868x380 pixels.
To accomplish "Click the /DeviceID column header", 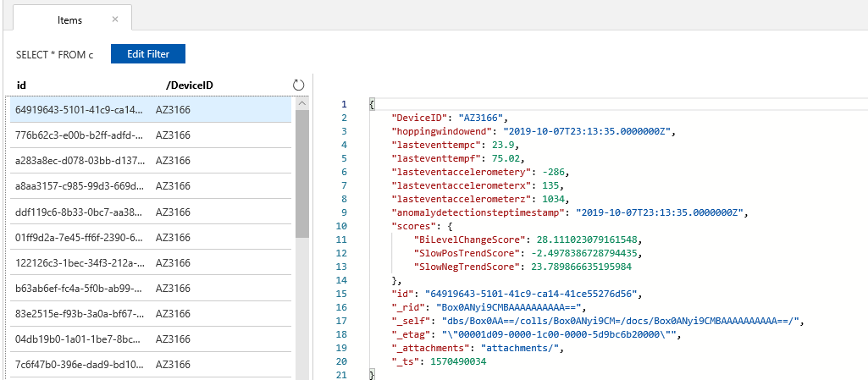I will (x=190, y=85).
